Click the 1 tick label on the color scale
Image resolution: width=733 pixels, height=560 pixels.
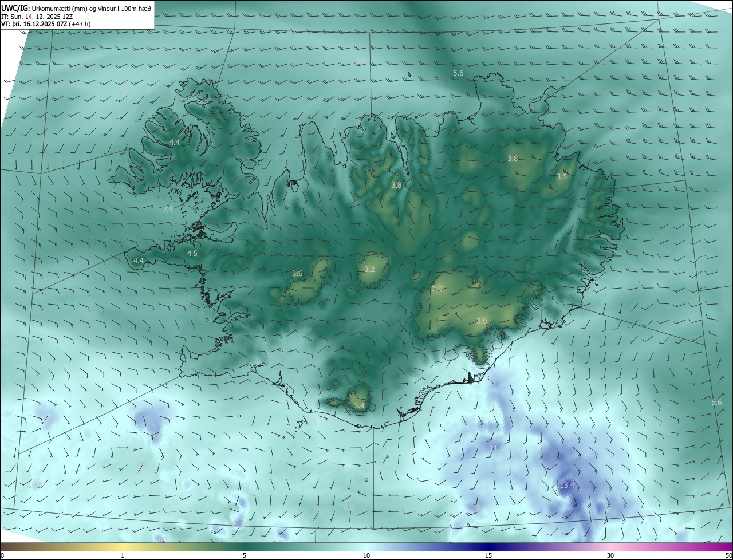tap(123, 555)
